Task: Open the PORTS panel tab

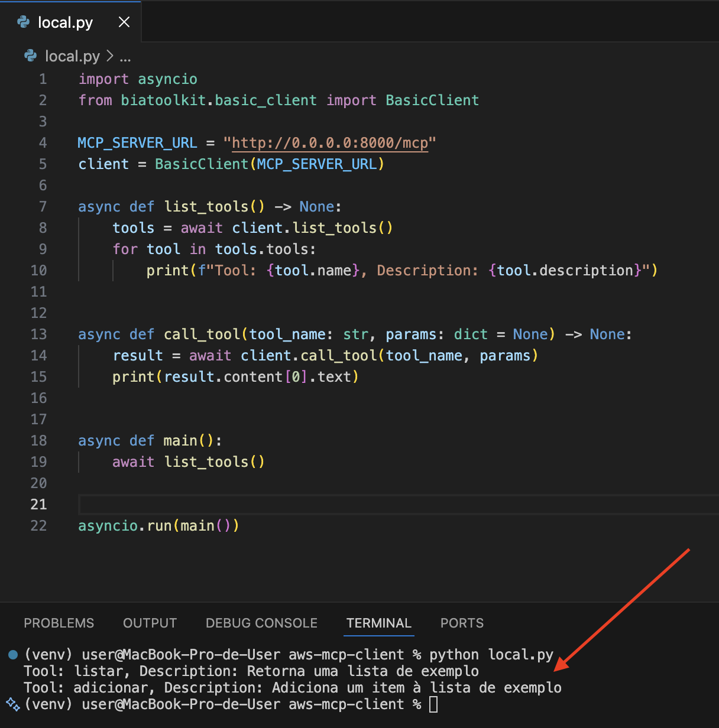Action: [x=462, y=623]
